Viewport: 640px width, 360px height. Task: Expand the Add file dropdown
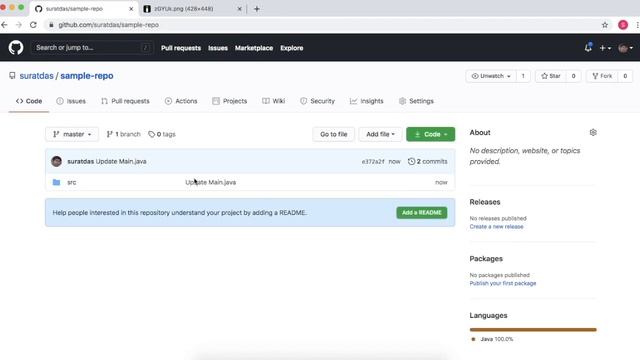pyautogui.click(x=380, y=134)
